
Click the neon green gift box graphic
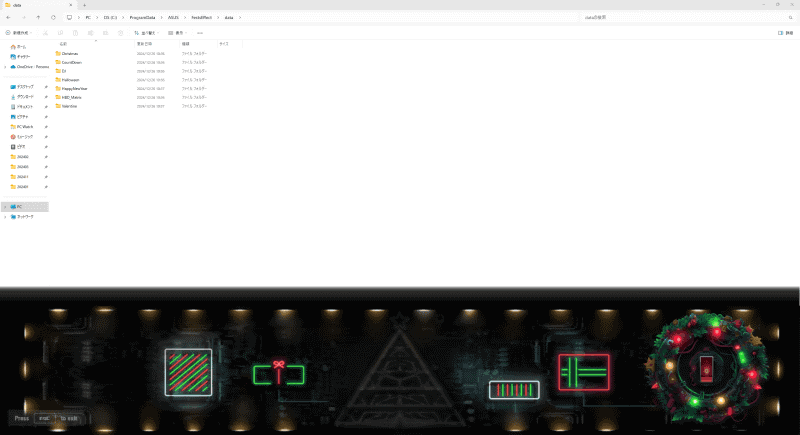click(x=279, y=373)
